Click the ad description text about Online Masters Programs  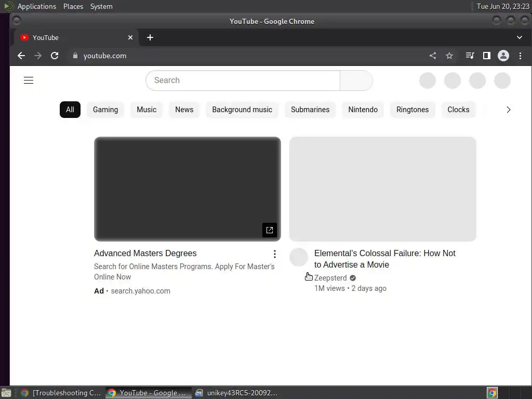184,272
